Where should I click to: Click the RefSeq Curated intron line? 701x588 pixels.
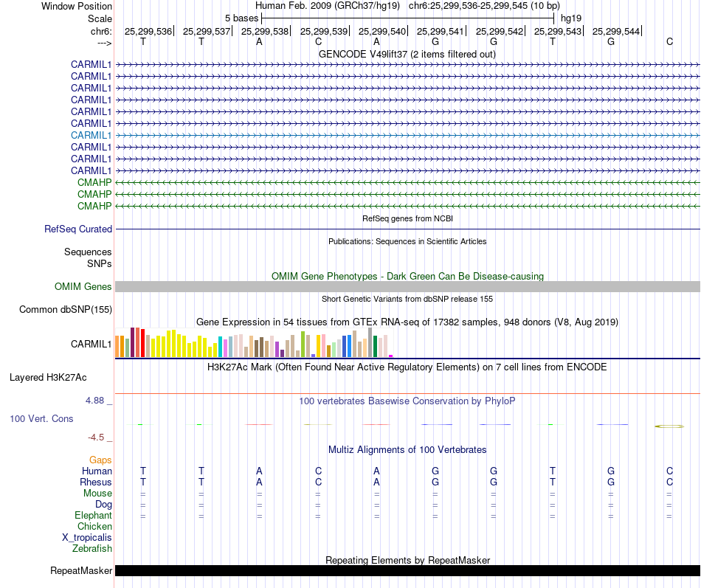coord(407,229)
